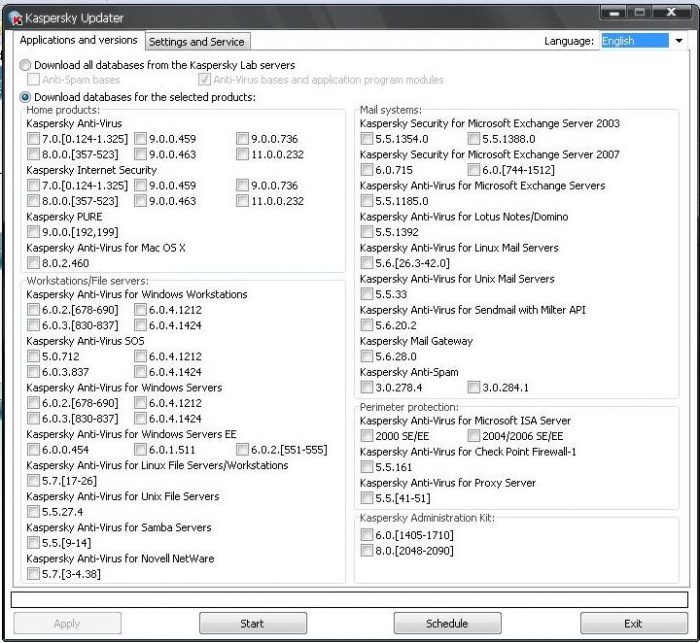Check Windows Servers EE 6.0.1.511

coord(140,450)
